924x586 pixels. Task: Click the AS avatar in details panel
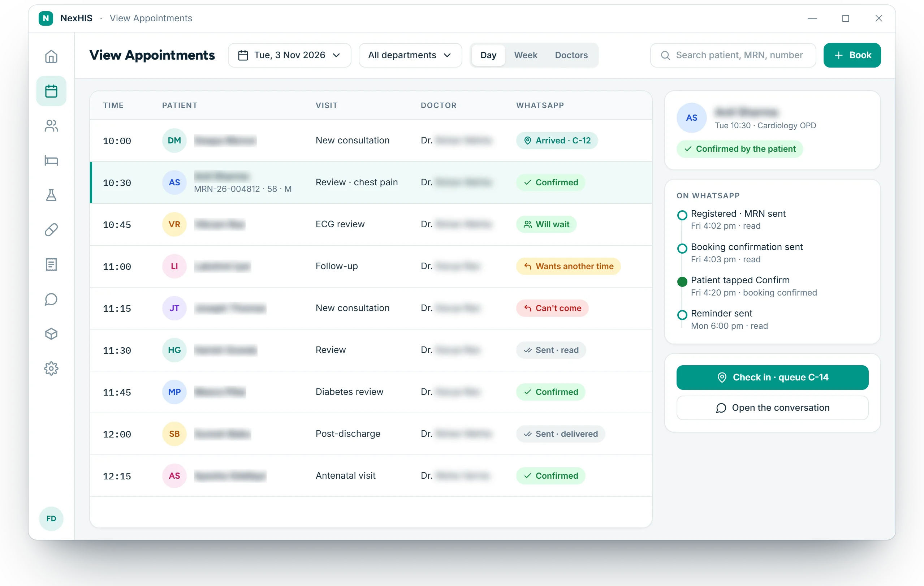[691, 118]
